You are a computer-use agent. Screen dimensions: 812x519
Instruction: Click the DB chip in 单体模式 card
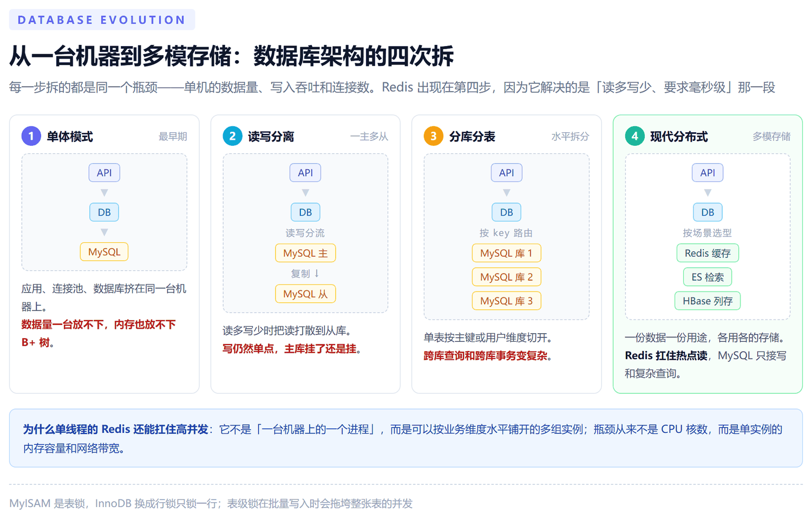pyautogui.click(x=104, y=212)
